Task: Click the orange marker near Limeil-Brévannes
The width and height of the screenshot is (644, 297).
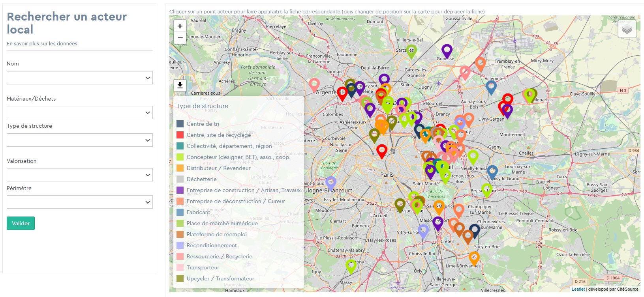Action: click(474, 258)
